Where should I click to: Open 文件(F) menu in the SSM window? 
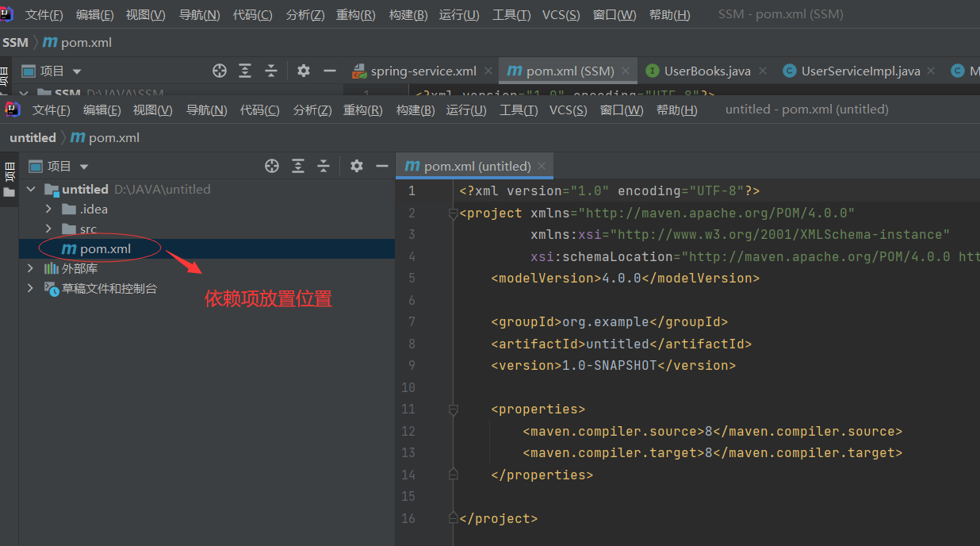[44, 15]
